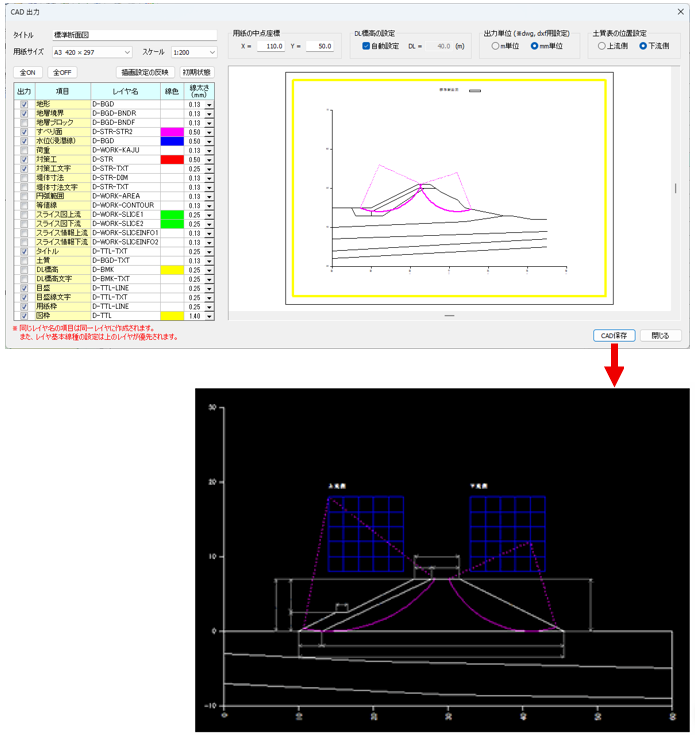Image resolution: width=695 pixels, height=735 pixels.
Task: Toggle output checkbox for 地層境界 row
Action: click(24, 113)
